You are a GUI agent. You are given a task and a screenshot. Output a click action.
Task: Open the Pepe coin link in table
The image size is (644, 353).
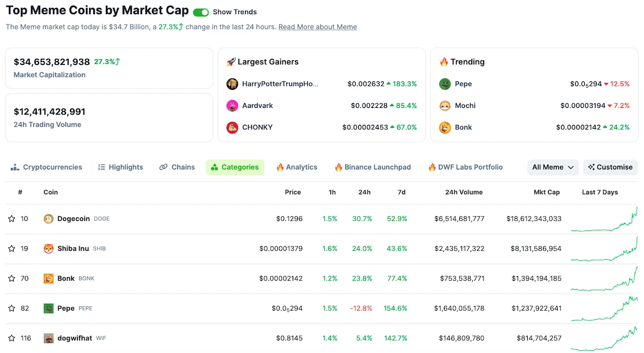[x=66, y=308]
